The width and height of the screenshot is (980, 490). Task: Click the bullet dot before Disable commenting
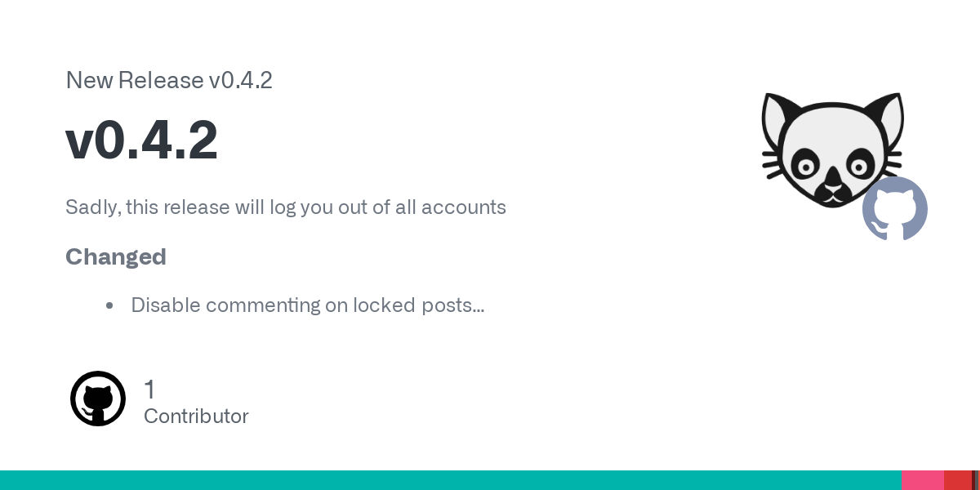click(109, 306)
